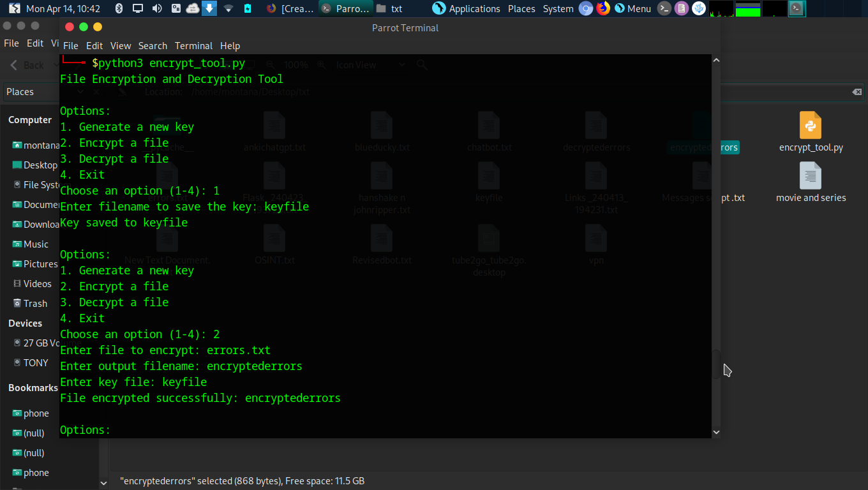
Task: Open the System panel menu
Action: 558,9
